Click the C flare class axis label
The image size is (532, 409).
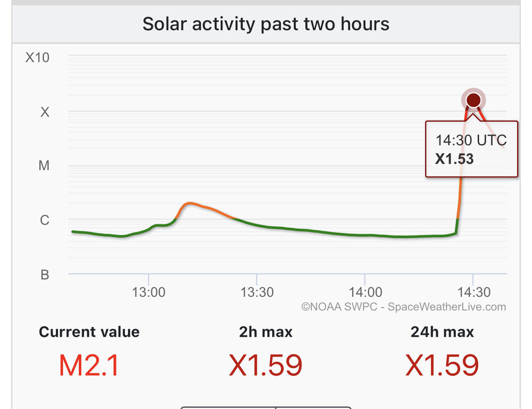(x=45, y=220)
